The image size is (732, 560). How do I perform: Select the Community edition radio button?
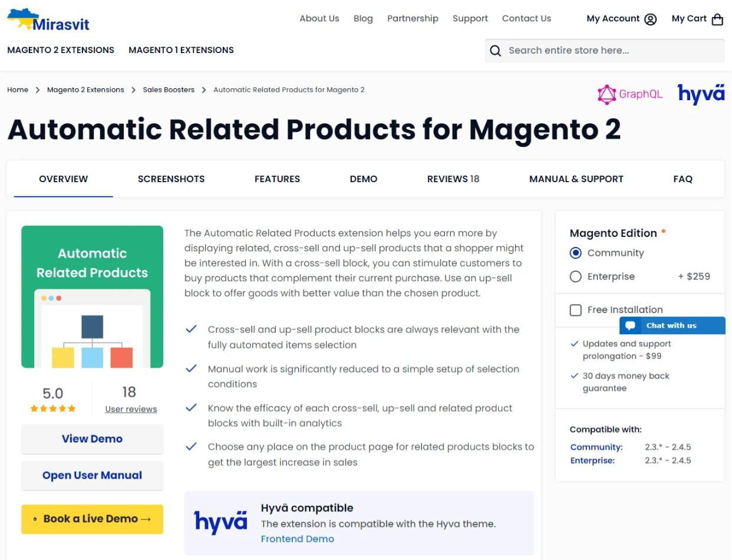pos(576,253)
